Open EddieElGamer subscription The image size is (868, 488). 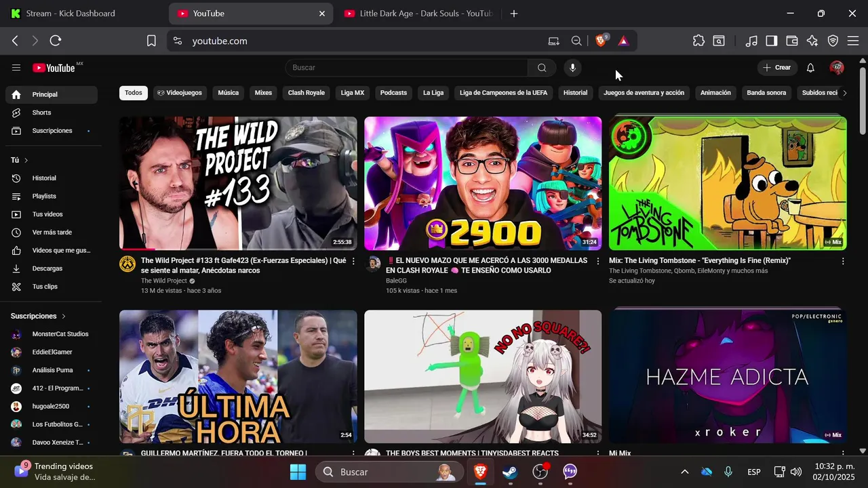point(52,352)
